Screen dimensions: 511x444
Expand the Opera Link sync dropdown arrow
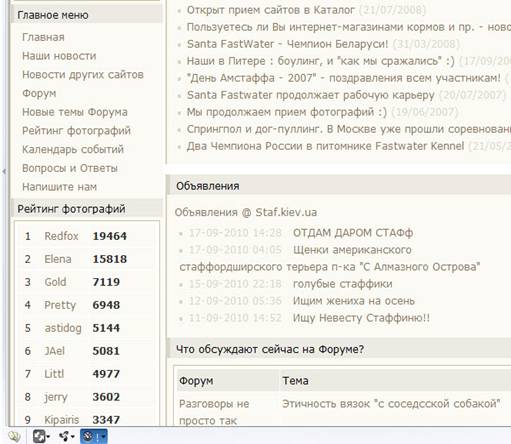pyautogui.click(x=48, y=436)
